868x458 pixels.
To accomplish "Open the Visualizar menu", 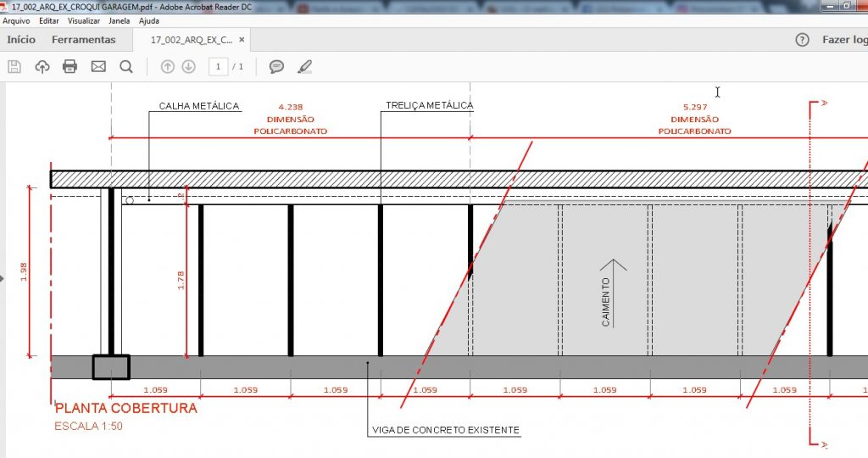I will 84,21.
